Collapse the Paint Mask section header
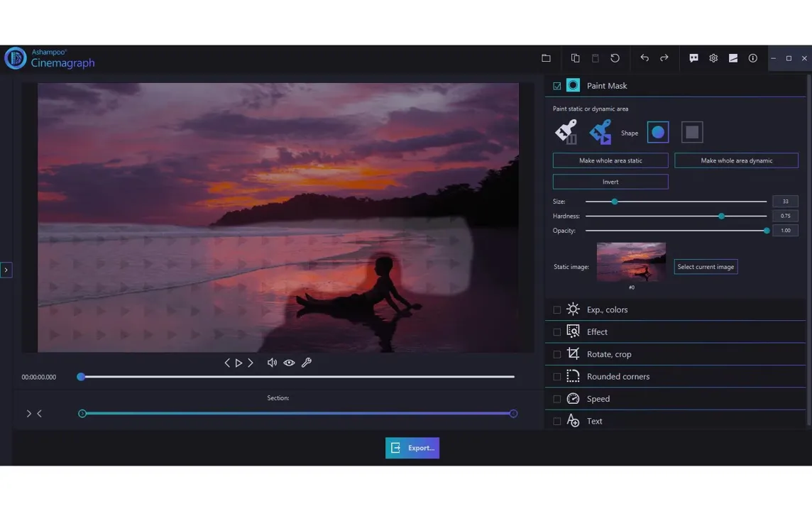The height and width of the screenshot is (511, 812). (675, 86)
